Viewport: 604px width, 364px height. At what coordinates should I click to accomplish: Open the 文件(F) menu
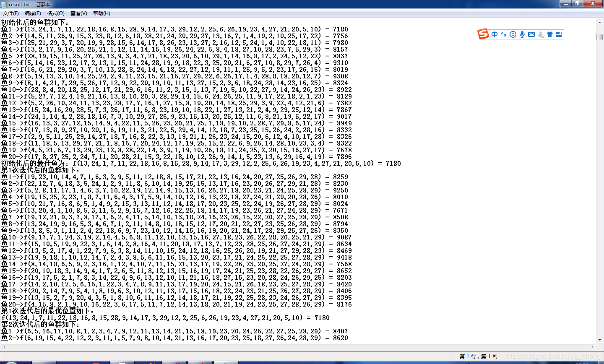pyautogui.click(x=11, y=13)
